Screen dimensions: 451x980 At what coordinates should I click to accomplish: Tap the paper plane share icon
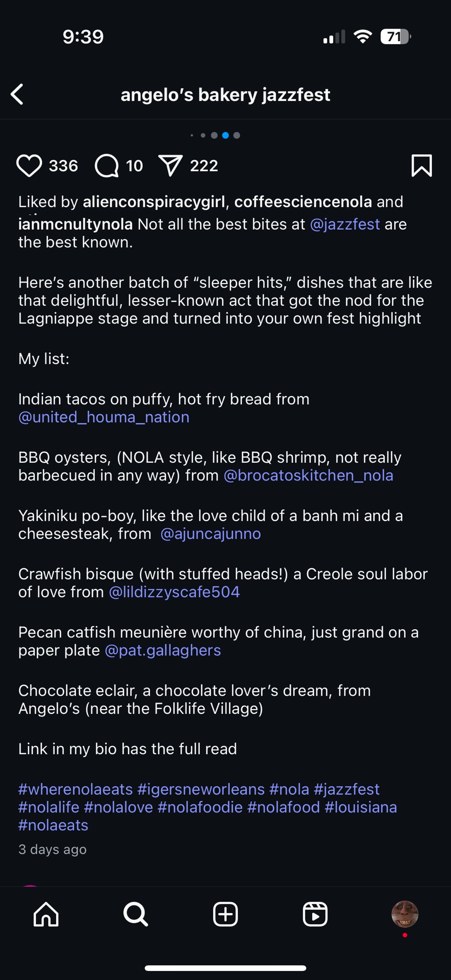tap(170, 166)
